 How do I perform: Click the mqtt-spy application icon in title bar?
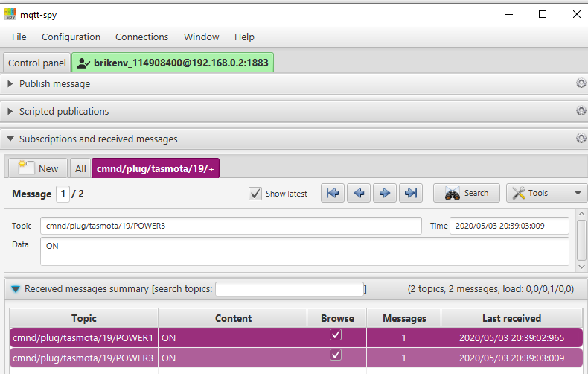(10, 14)
